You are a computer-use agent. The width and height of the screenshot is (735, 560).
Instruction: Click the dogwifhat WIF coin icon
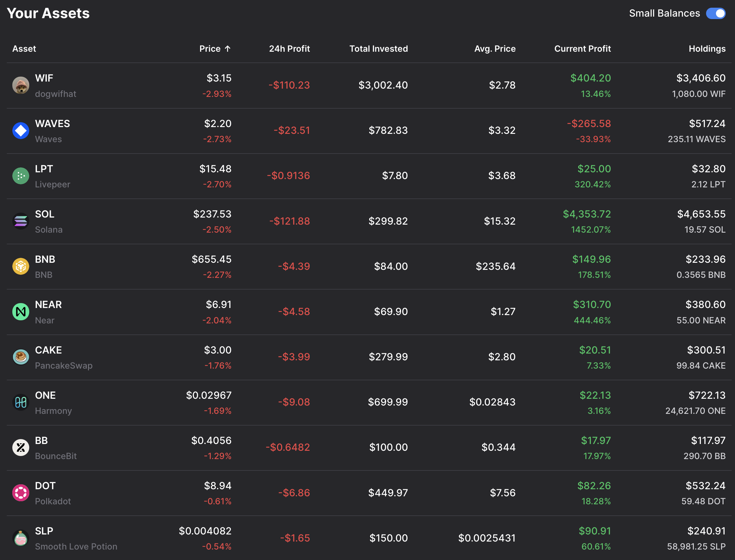point(21,85)
